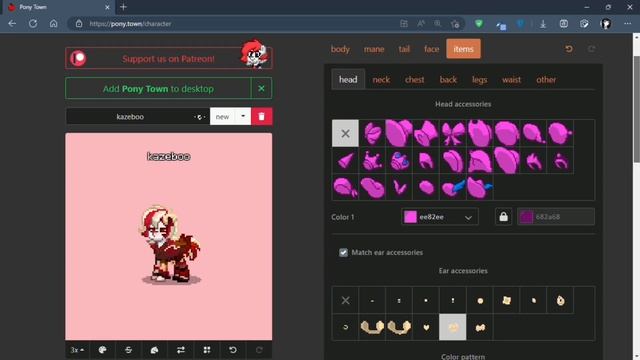Open a new browser tab
Viewport: 640px width, 360px height.
coord(123,7)
